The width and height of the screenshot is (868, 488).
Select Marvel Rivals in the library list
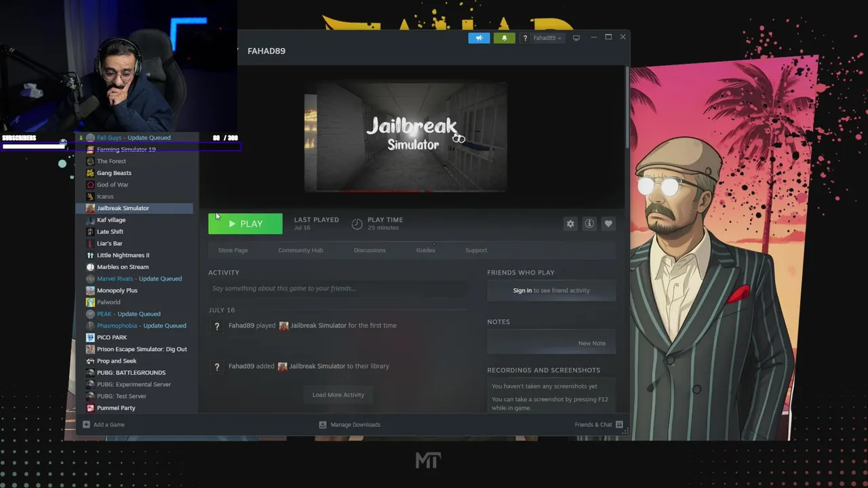click(138, 279)
